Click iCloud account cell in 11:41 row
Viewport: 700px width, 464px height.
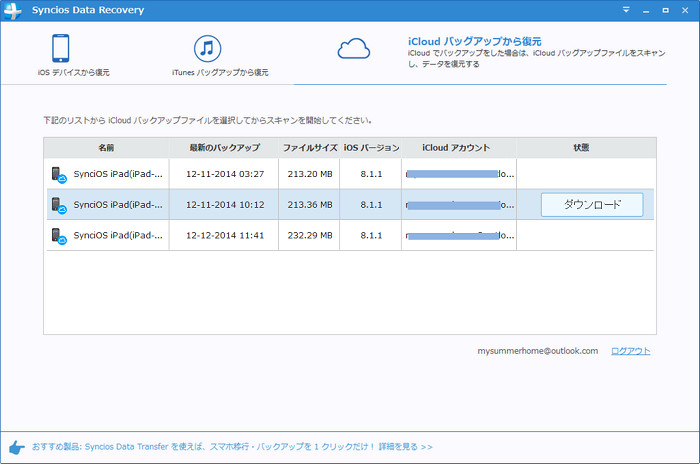click(x=460, y=235)
